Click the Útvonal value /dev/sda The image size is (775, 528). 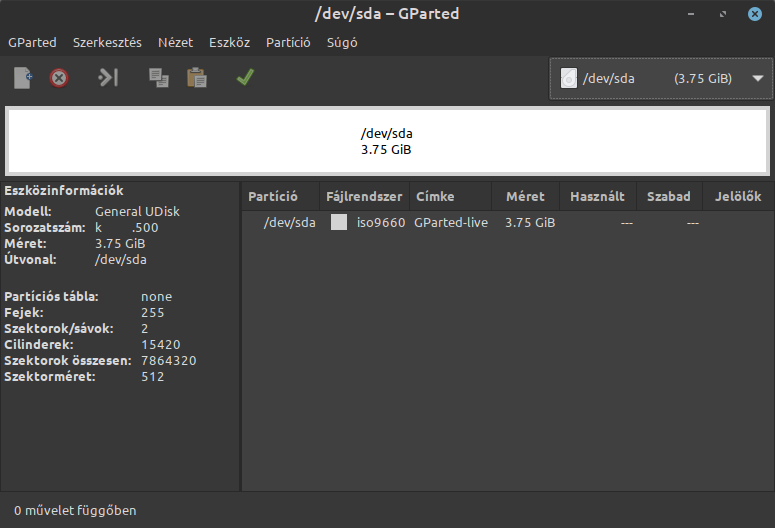[121, 260]
